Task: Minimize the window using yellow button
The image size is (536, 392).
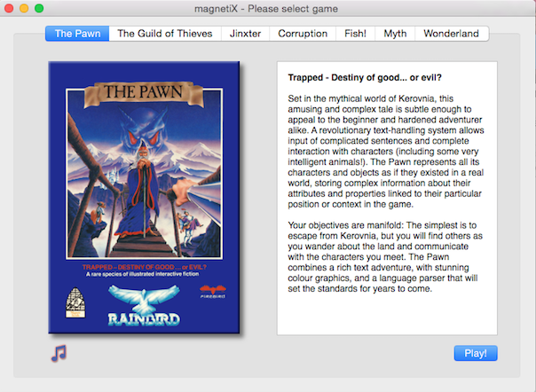Action: [x=24, y=8]
